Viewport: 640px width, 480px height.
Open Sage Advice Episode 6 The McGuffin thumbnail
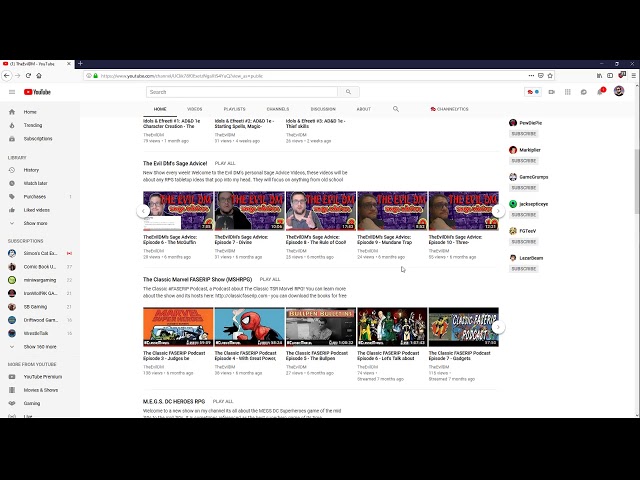(178, 211)
